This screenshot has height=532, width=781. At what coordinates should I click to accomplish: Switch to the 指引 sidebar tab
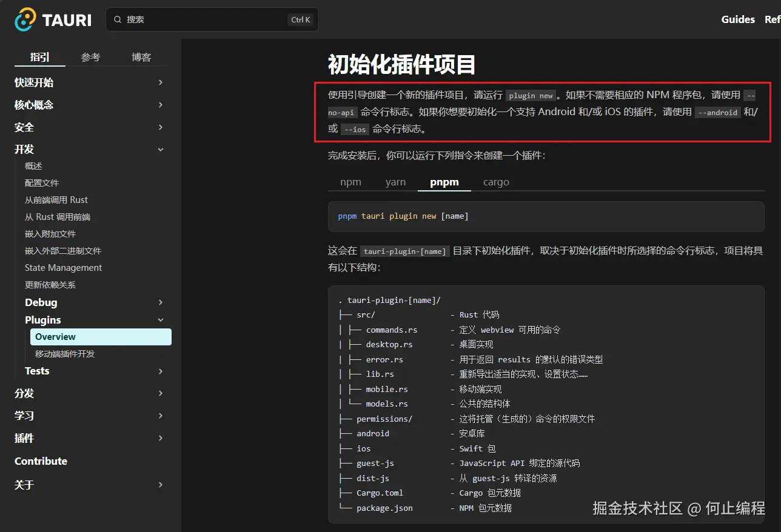click(x=40, y=57)
